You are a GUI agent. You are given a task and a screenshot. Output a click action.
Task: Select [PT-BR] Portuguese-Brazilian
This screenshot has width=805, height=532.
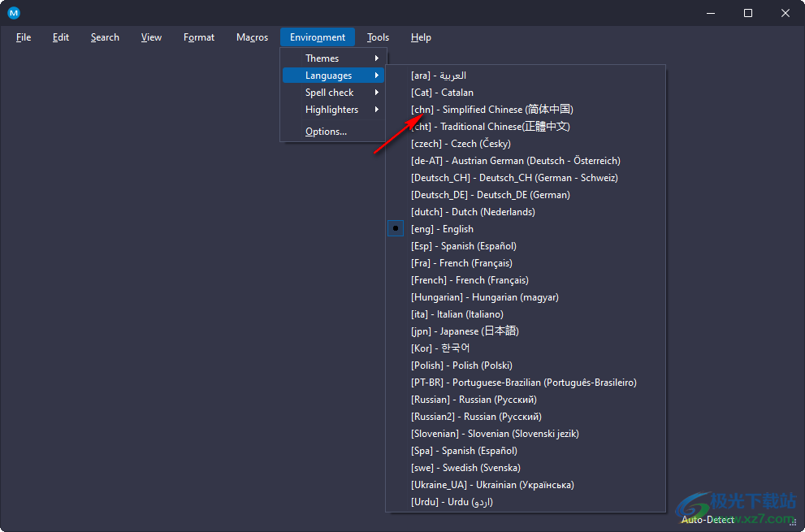pos(526,383)
